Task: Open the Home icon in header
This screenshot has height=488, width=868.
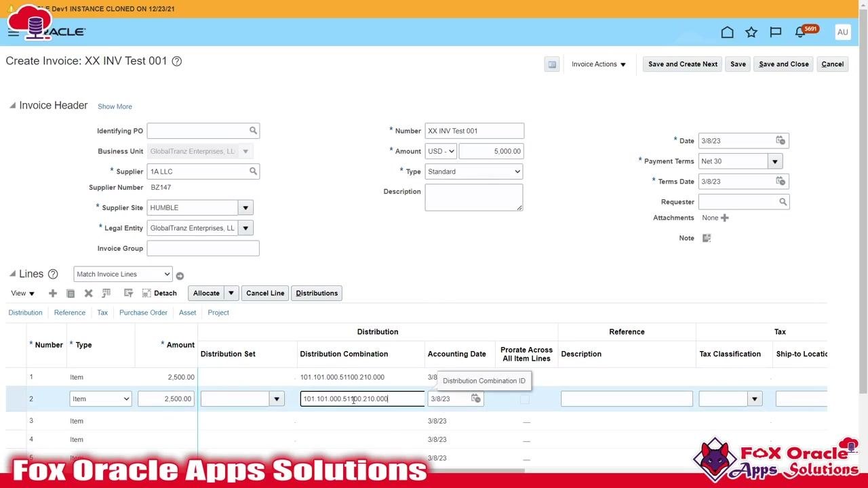Action: [727, 32]
